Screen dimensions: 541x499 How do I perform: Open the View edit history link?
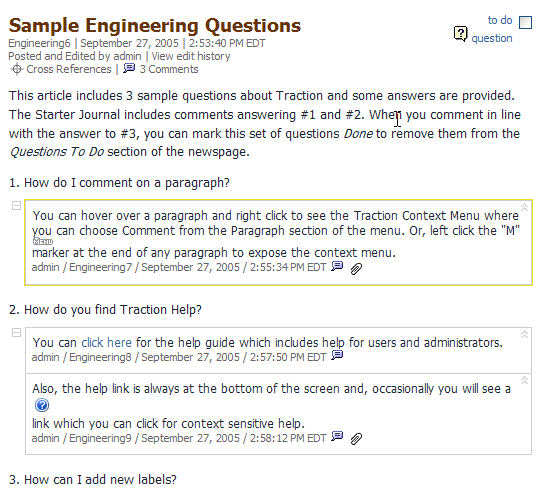pyautogui.click(x=191, y=56)
